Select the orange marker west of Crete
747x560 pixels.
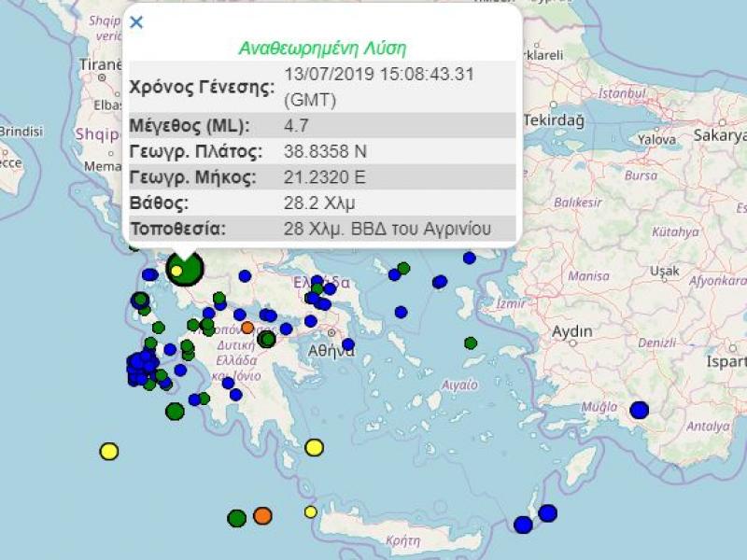(x=262, y=514)
